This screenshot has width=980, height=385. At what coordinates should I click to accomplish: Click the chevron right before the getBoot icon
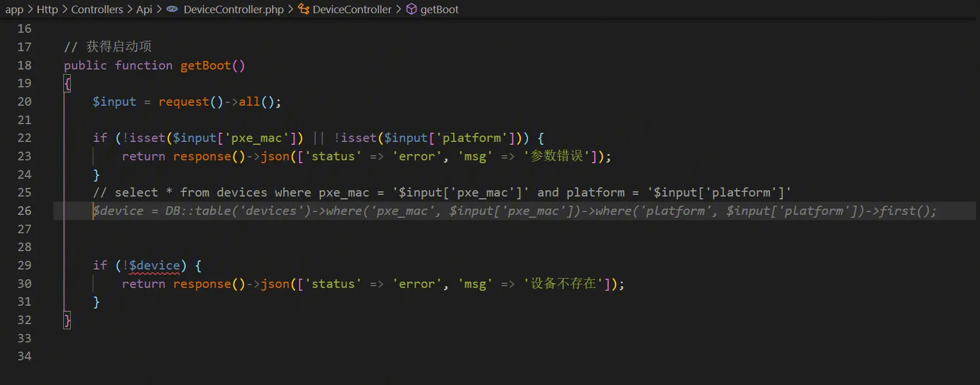click(399, 9)
